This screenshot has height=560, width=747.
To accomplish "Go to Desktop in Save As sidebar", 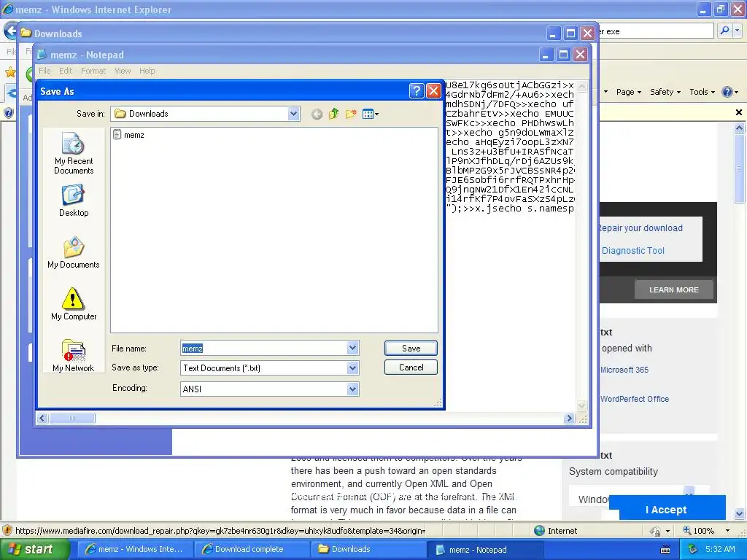I will pos(74,201).
